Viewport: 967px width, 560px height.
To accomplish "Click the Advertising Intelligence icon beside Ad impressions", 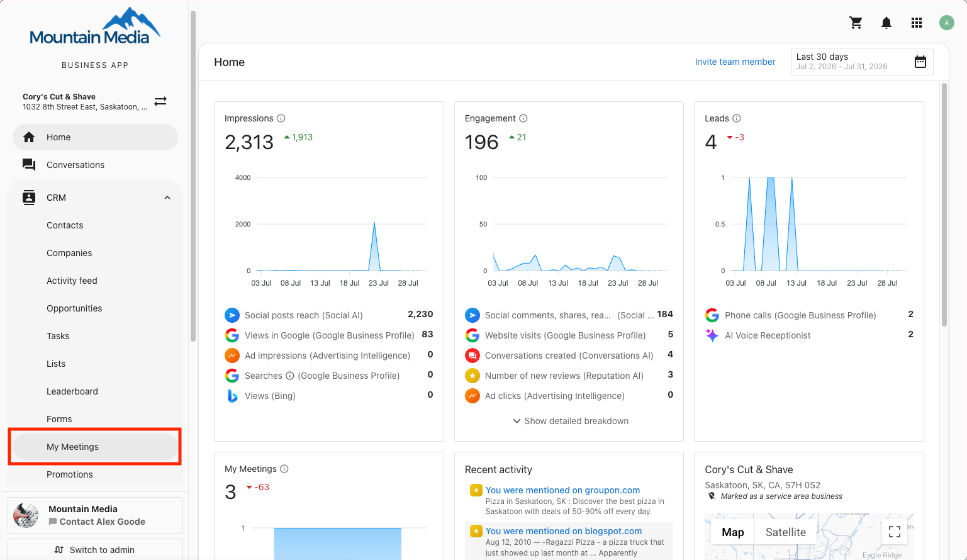I will tap(232, 356).
